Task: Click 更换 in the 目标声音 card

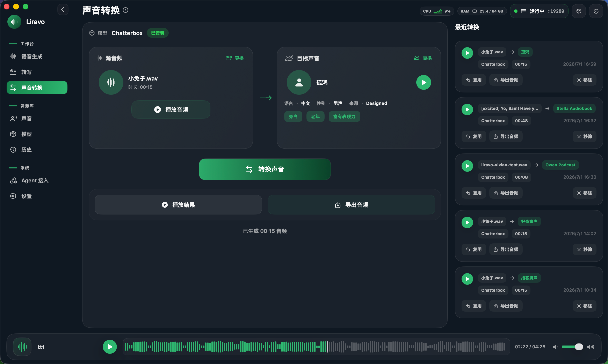Action: coord(423,58)
